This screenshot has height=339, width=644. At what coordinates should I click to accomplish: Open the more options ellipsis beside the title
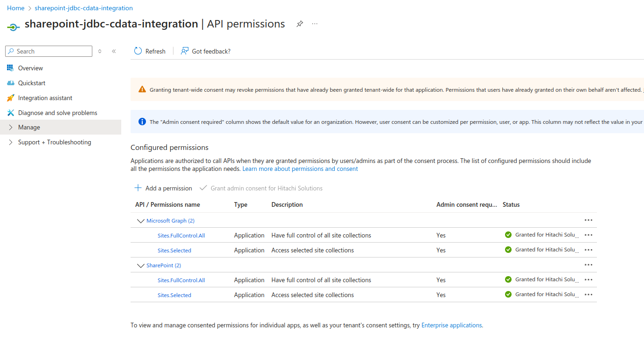click(x=315, y=24)
